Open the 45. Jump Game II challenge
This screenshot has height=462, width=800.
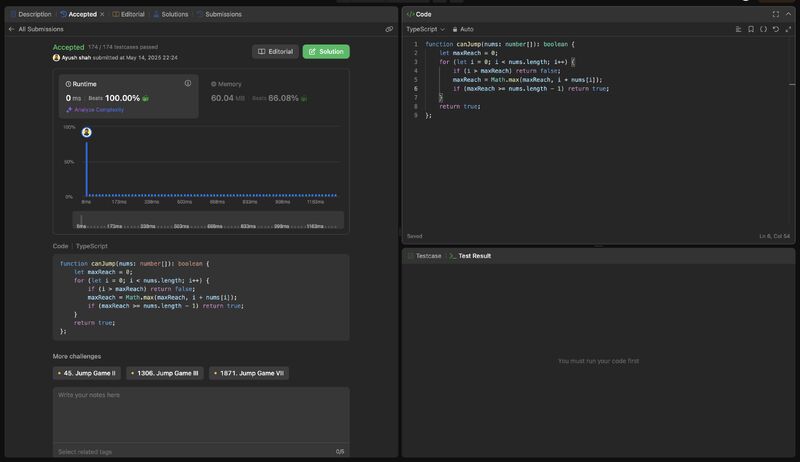click(87, 373)
